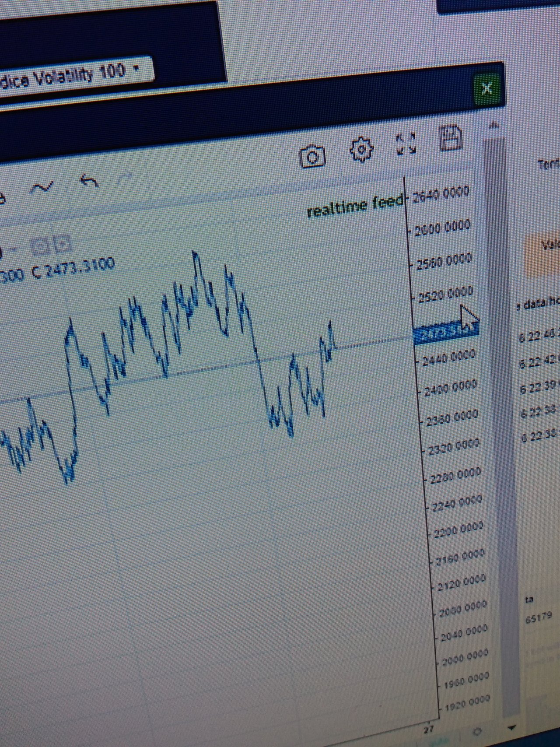Click the 2360.0000 price axis label
560x747 pixels.
(452, 417)
